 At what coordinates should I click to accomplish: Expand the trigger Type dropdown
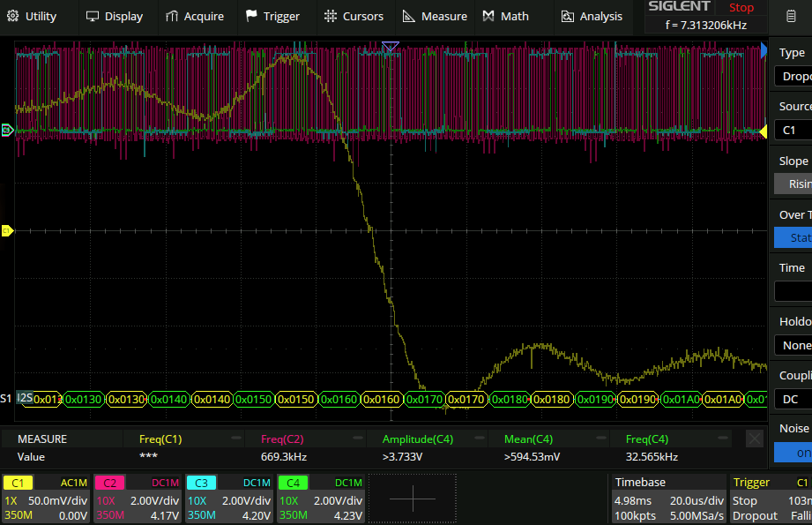[x=793, y=76]
